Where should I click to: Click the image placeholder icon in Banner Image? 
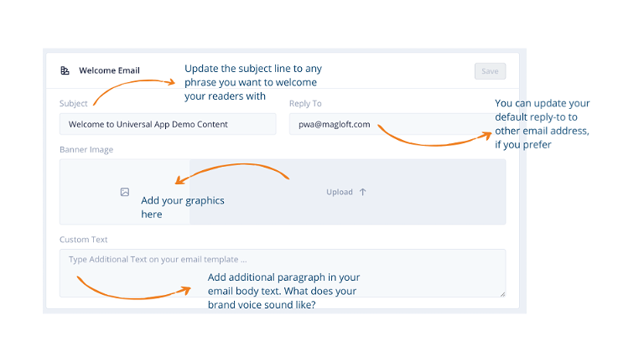pyautogui.click(x=125, y=192)
